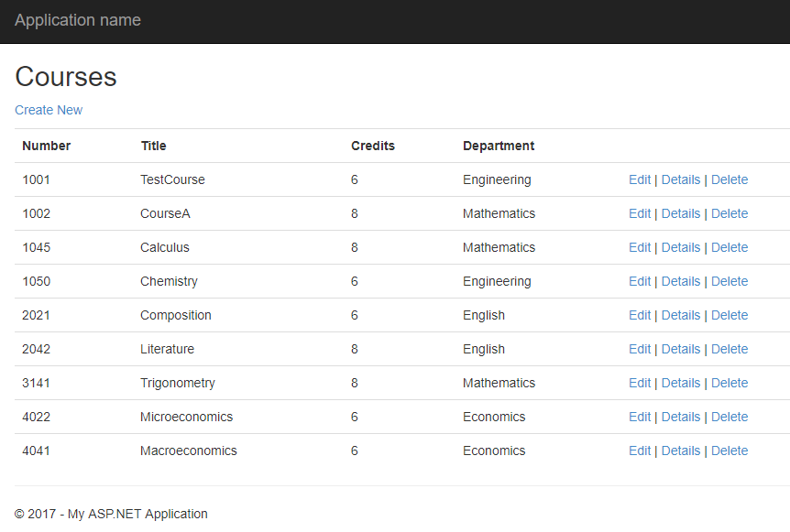
Task: Open Details for Composition
Action: point(681,315)
